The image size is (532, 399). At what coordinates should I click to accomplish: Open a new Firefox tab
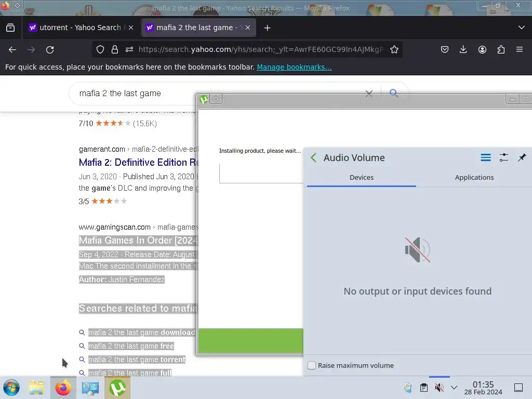pos(268,28)
